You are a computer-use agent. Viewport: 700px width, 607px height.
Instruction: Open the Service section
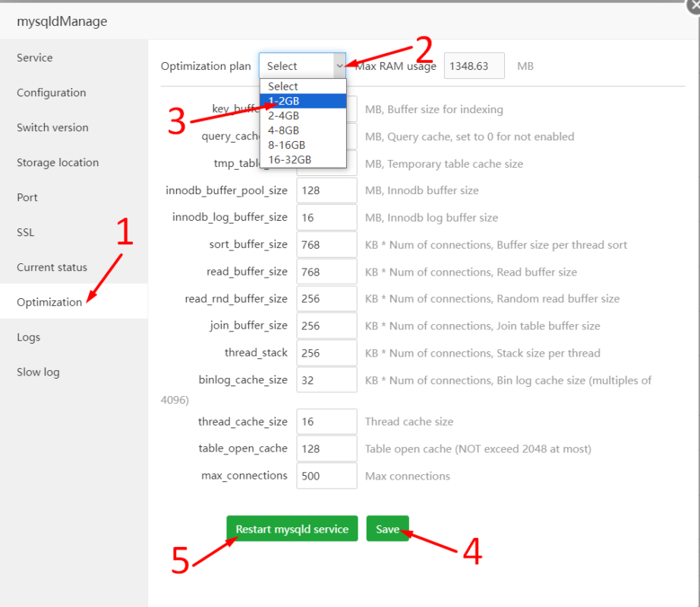coord(35,58)
